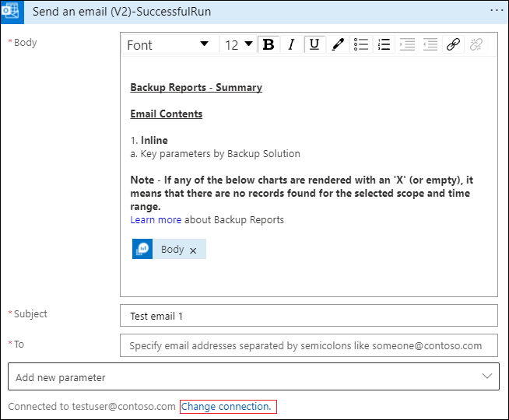This screenshot has width=509, height=420.
Task: Click the Note paragraph about charts rendered
Action: (x=301, y=194)
